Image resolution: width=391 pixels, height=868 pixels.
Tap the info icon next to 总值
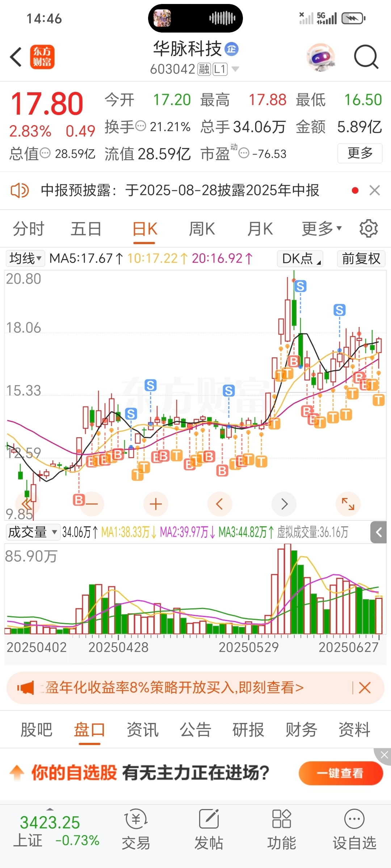[45, 153]
